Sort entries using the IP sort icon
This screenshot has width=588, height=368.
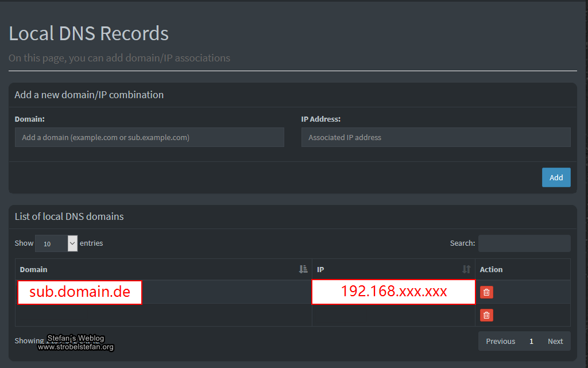pyautogui.click(x=466, y=269)
